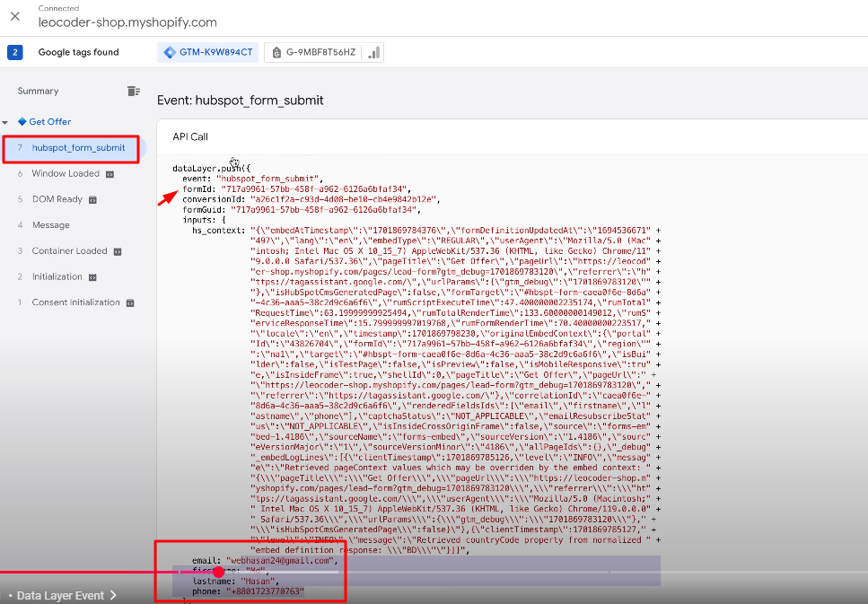Select the DOM Ready event
This screenshot has height=604, width=868.
pyautogui.click(x=57, y=199)
